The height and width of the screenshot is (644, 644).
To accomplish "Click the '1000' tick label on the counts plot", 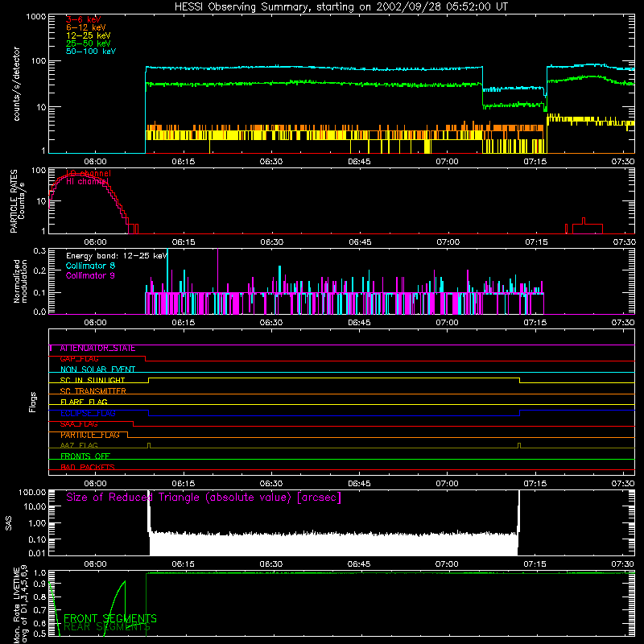I will click(36, 17).
